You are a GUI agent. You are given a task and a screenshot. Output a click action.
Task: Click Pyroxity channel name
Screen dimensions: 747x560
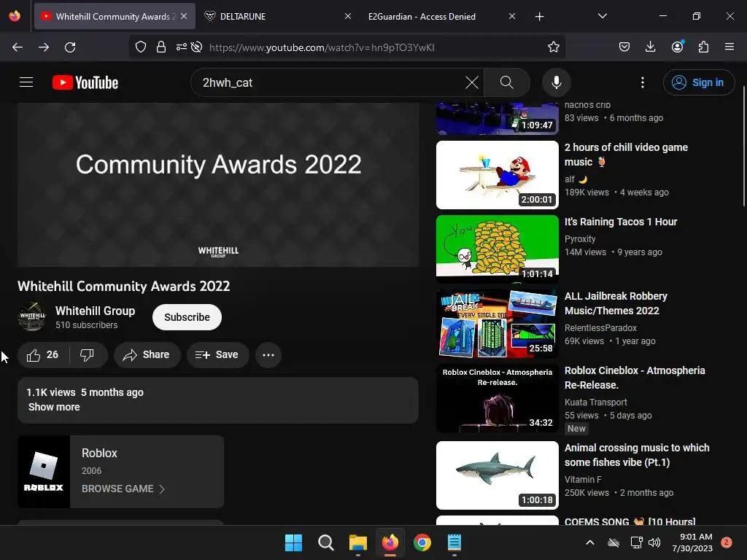point(580,239)
